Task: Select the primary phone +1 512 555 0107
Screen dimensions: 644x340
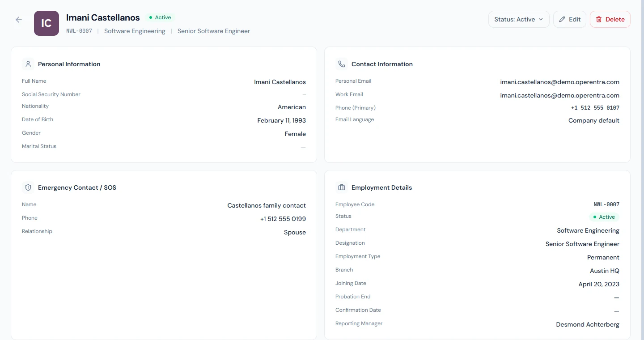Action: [595, 108]
